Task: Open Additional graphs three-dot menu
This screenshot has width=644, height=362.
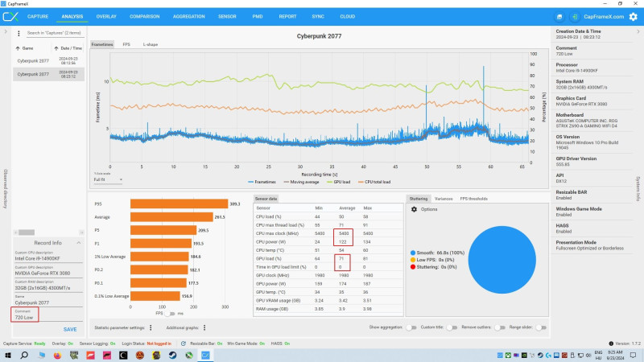Action: point(204,327)
